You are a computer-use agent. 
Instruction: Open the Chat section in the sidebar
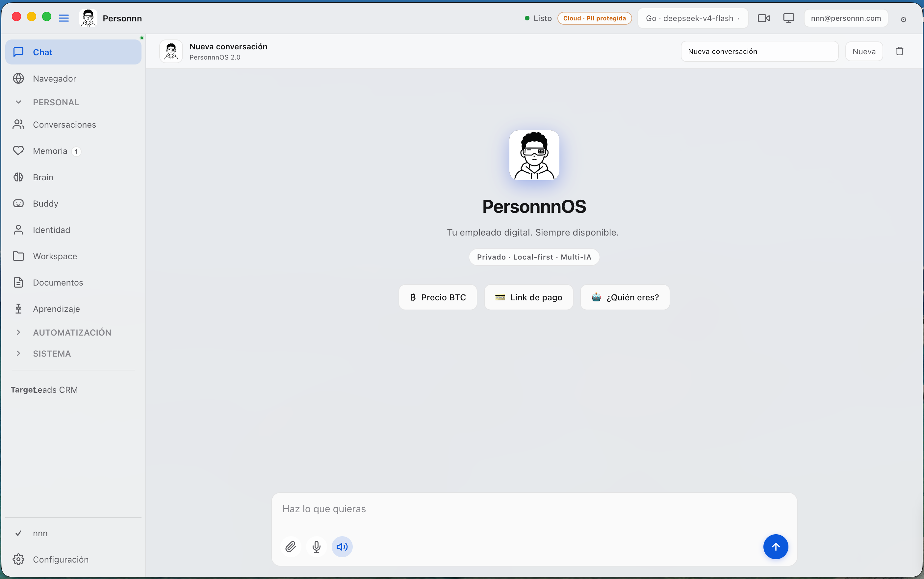(73, 52)
